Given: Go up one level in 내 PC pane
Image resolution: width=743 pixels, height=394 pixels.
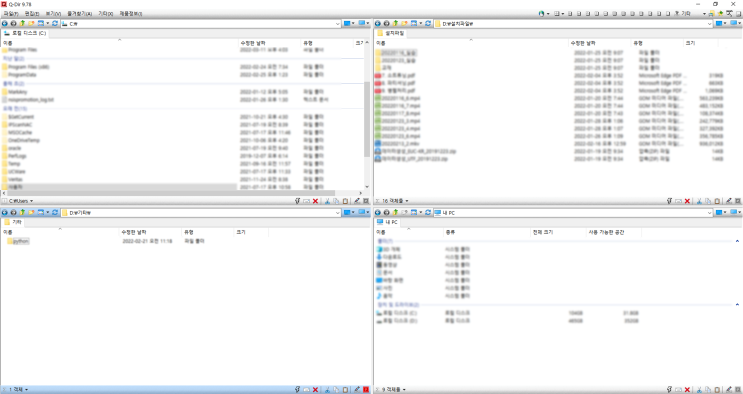Looking at the screenshot, I should [395, 212].
